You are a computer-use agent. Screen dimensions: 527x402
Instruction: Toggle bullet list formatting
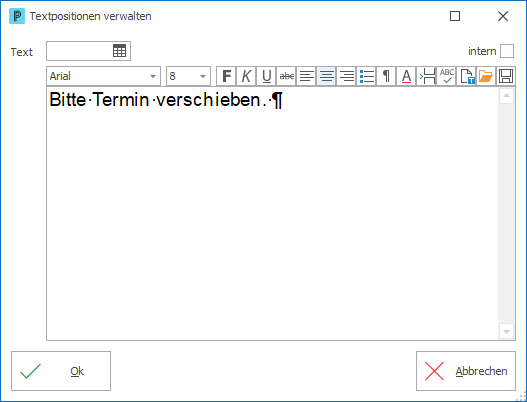tap(366, 76)
